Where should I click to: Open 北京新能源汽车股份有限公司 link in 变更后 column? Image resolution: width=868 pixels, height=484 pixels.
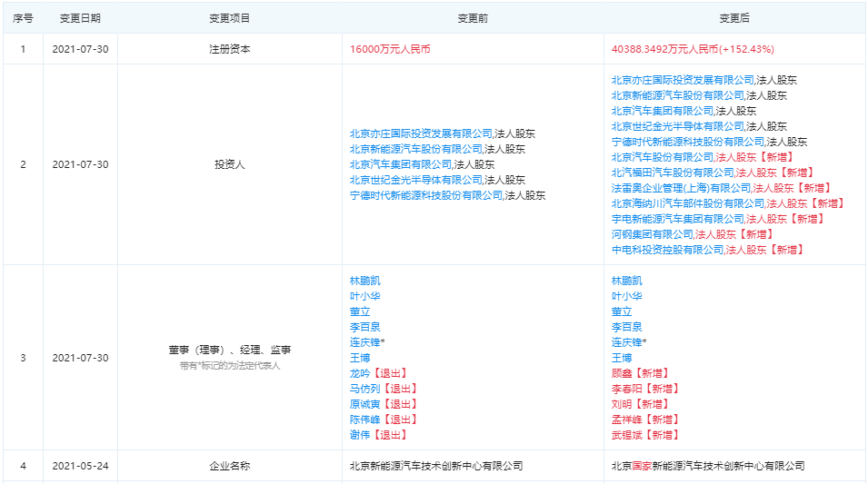point(677,95)
